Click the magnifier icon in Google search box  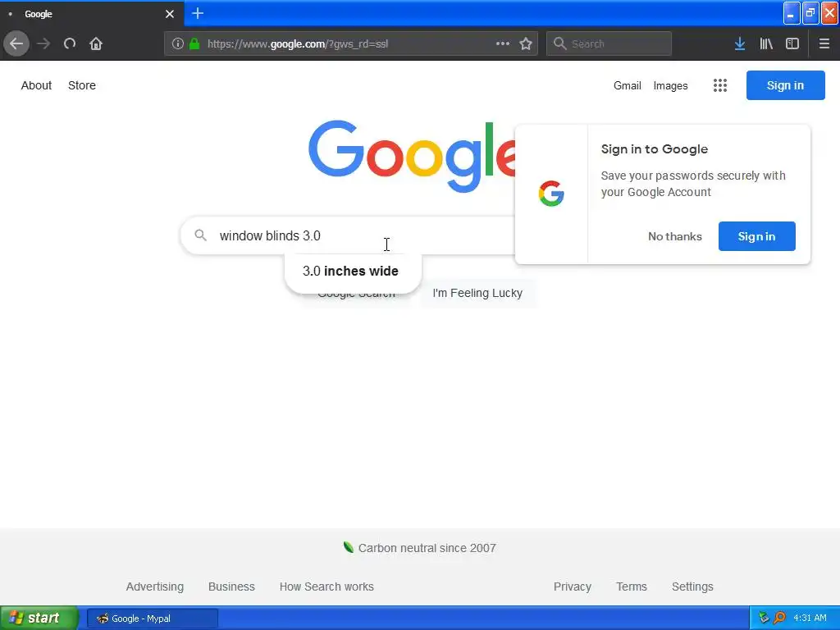coord(200,235)
